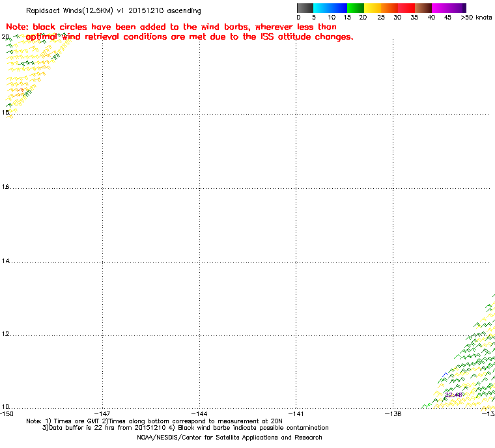
Task: Click the '14' latitude axis label
Action: tap(5, 261)
